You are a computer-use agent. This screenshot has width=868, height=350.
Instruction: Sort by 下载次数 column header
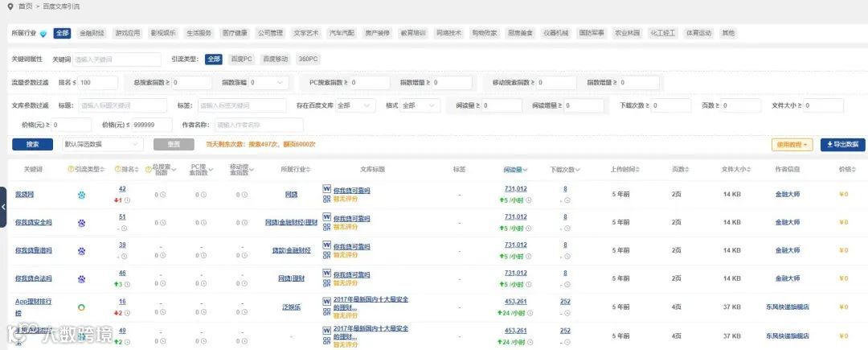[565, 170]
